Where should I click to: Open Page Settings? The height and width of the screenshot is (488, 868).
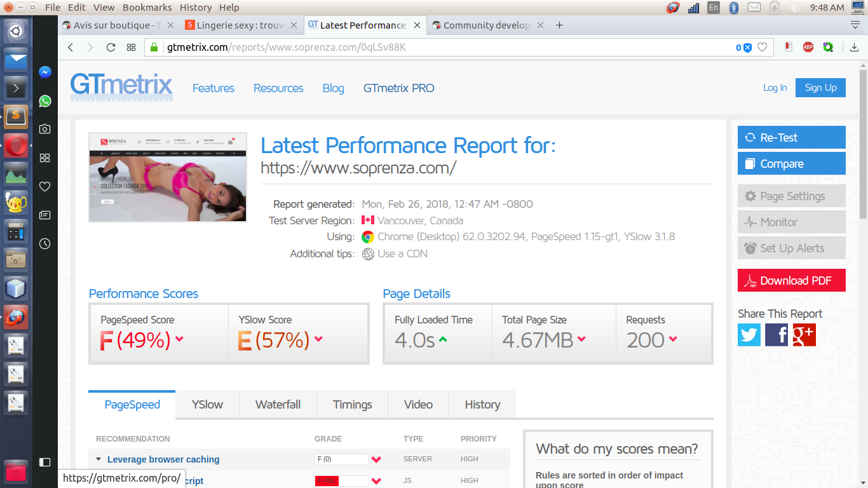click(792, 196)
